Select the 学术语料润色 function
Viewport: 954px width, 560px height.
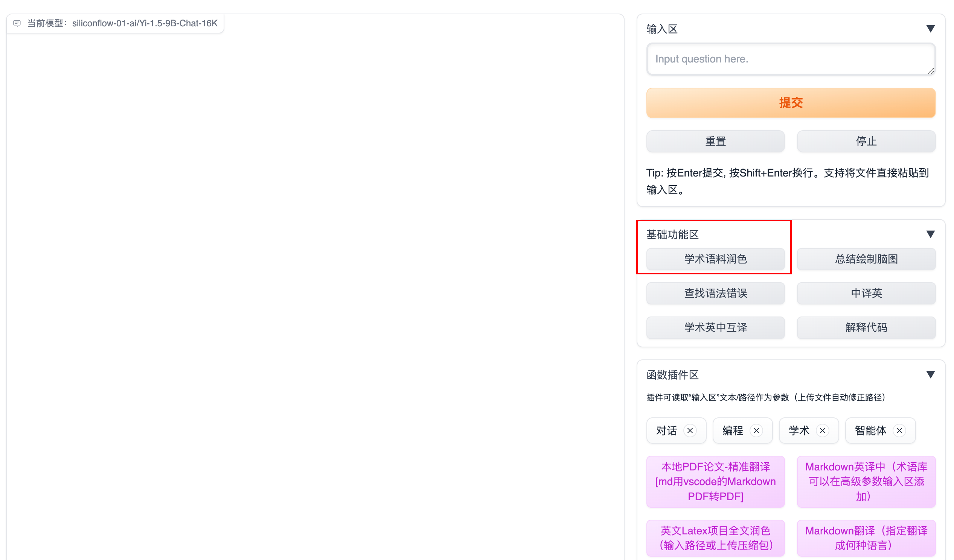point(715,259)
